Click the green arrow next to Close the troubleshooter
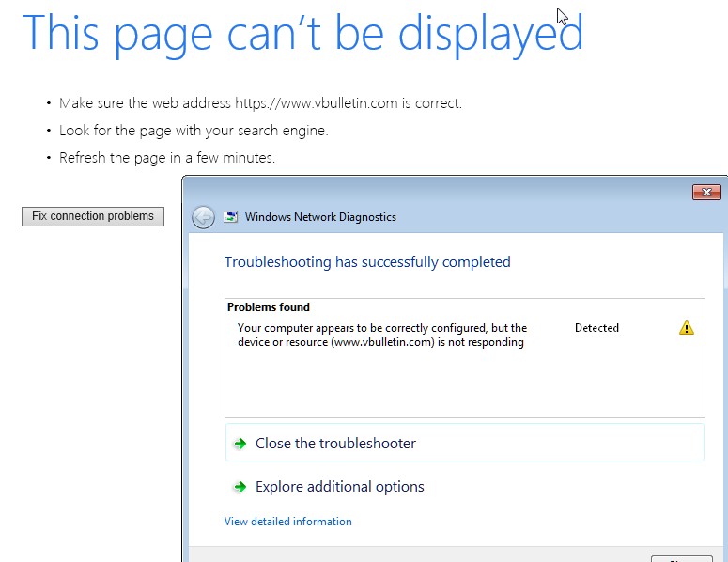 click(x=240, y=444)
